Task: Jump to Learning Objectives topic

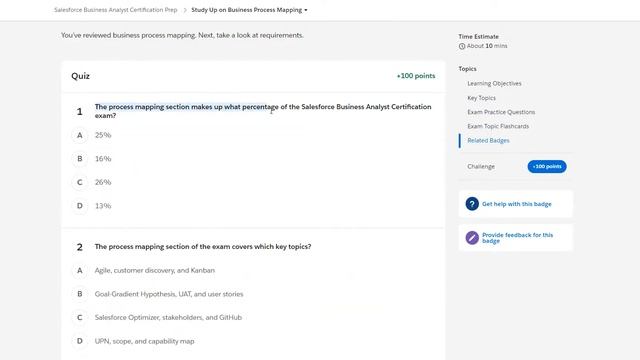Action: coord(494,83)
